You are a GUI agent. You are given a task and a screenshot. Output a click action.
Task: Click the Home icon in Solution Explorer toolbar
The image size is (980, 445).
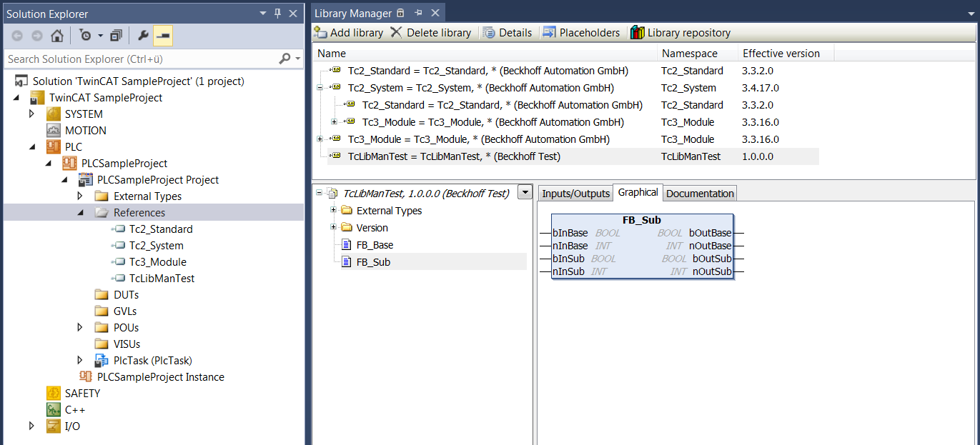pyautogui.click(x=57, y=36)
